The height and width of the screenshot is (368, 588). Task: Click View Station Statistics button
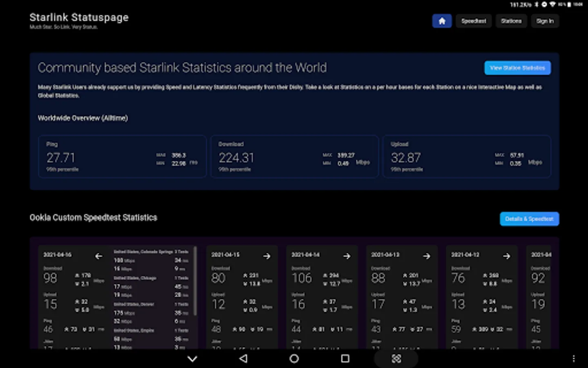(x=517, y=68)
